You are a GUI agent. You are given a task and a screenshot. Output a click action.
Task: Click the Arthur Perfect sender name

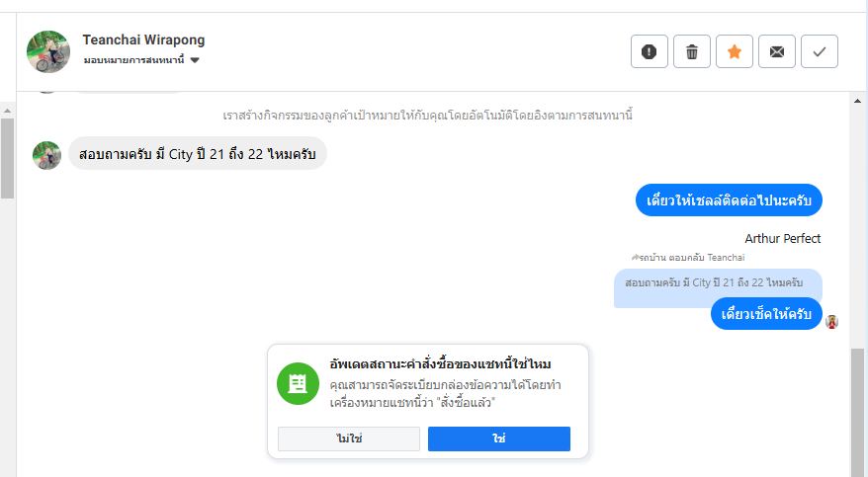pyautogui.click(x=782, y=238)
